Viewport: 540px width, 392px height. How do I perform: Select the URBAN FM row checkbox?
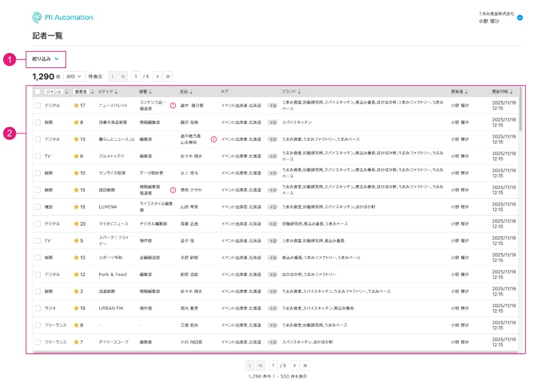(x=37, y=308)
